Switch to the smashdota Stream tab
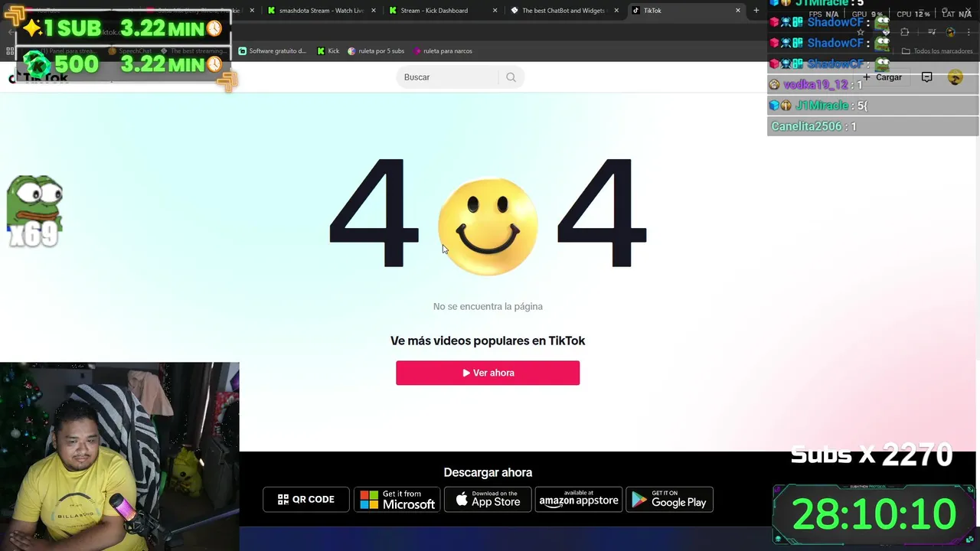 coord(322,11)
